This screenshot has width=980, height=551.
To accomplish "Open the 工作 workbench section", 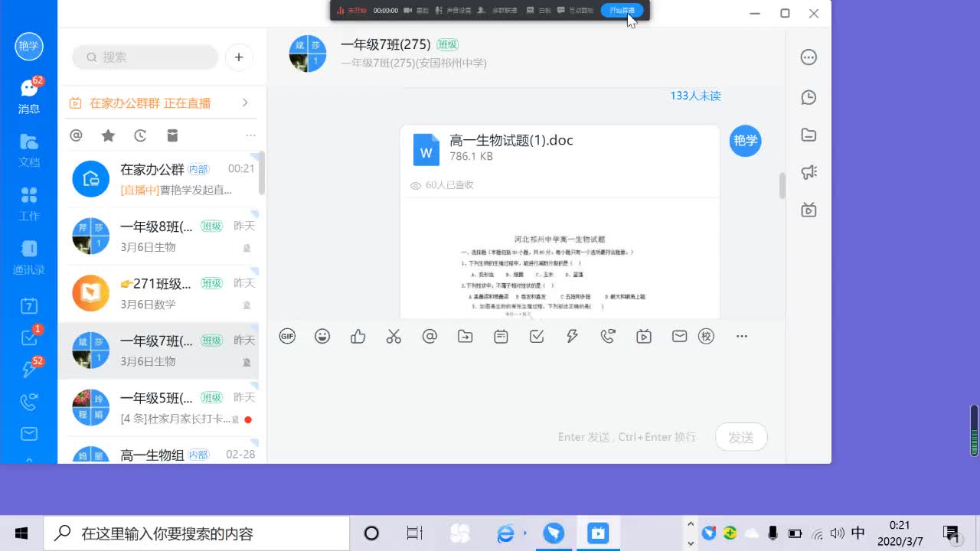I will pyautogui.click(x=29, y=204).
